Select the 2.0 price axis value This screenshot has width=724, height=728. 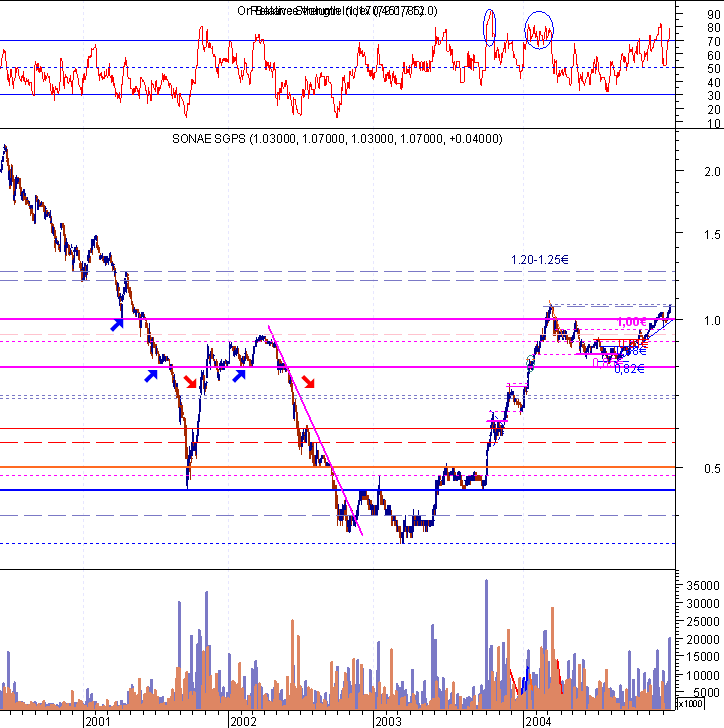coord(712,171)
